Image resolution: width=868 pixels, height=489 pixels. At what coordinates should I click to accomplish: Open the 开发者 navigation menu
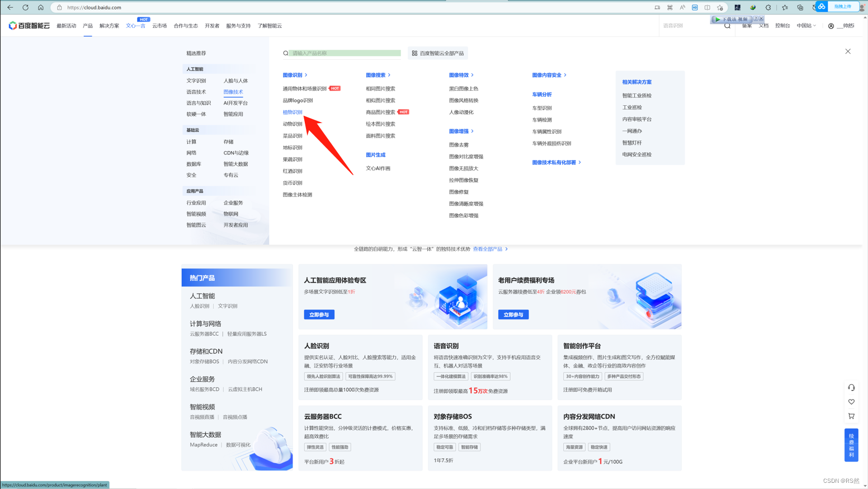tap(212, 26)
